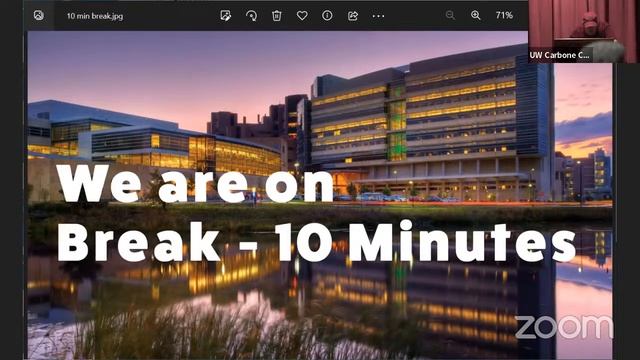Image resolution: width=640 pixels, height=360 pixels.
Task: Delete the photo with trash icon
Action: tap(277, 16)
